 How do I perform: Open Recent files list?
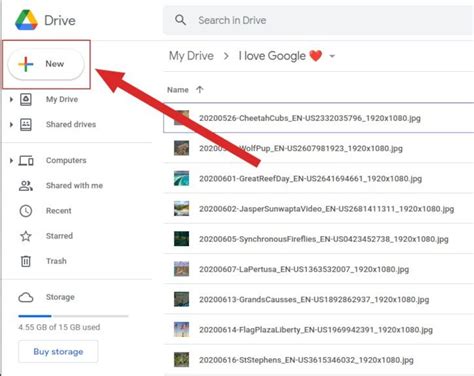pyautogui.click(x=59, y=211)
